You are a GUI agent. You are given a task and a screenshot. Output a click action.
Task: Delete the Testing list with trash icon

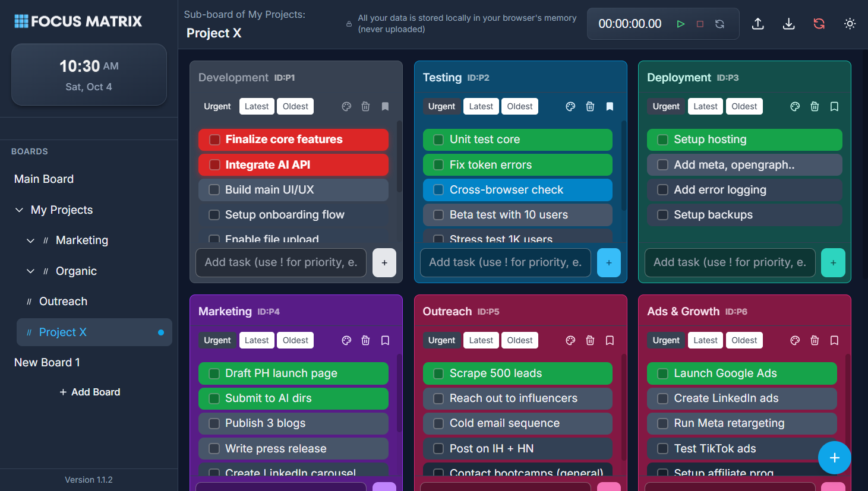(x=590, y=106)
